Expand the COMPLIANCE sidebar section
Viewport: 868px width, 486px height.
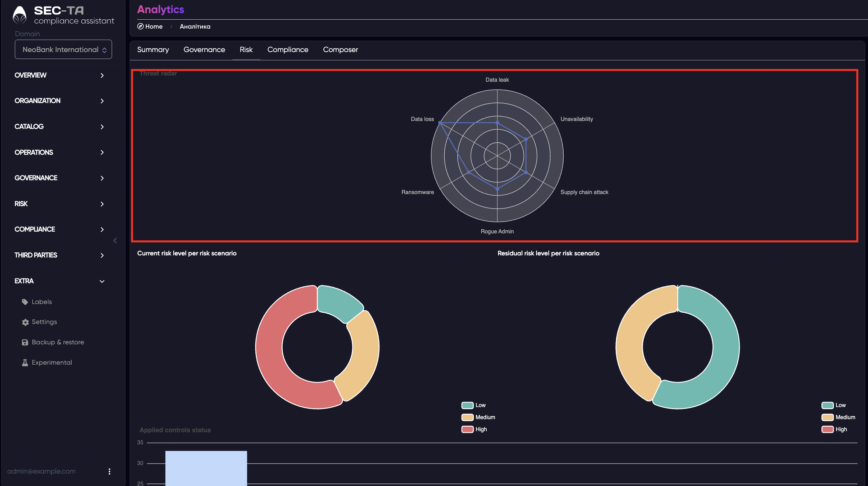pyautogui.click(x=59, y=229)
